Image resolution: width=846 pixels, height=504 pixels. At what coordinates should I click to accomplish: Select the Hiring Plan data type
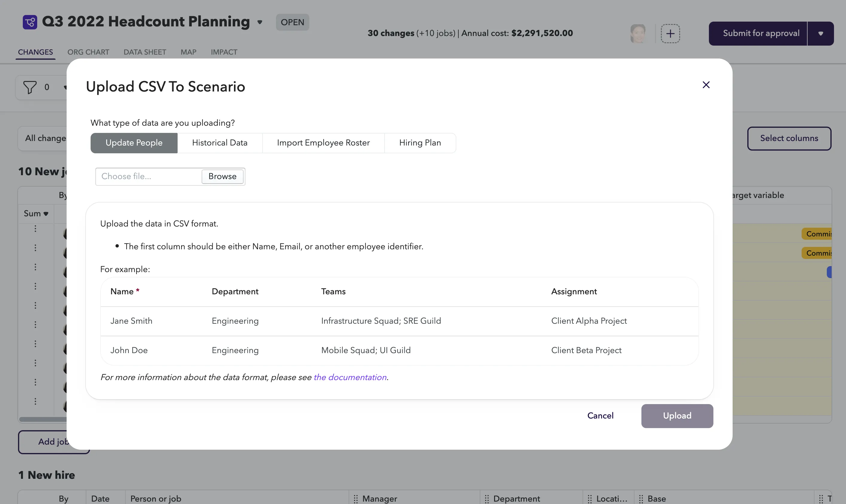tap(420, 142)
